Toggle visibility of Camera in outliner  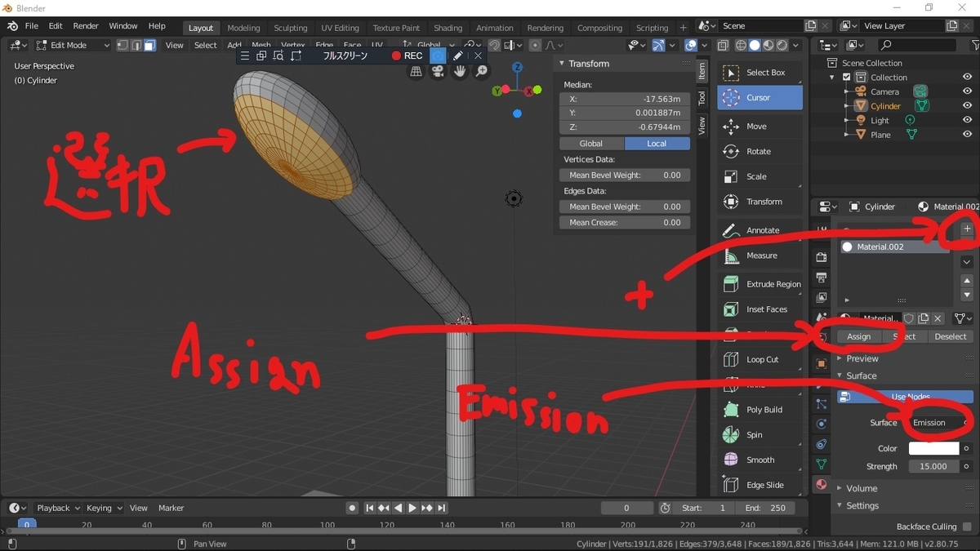967,91
